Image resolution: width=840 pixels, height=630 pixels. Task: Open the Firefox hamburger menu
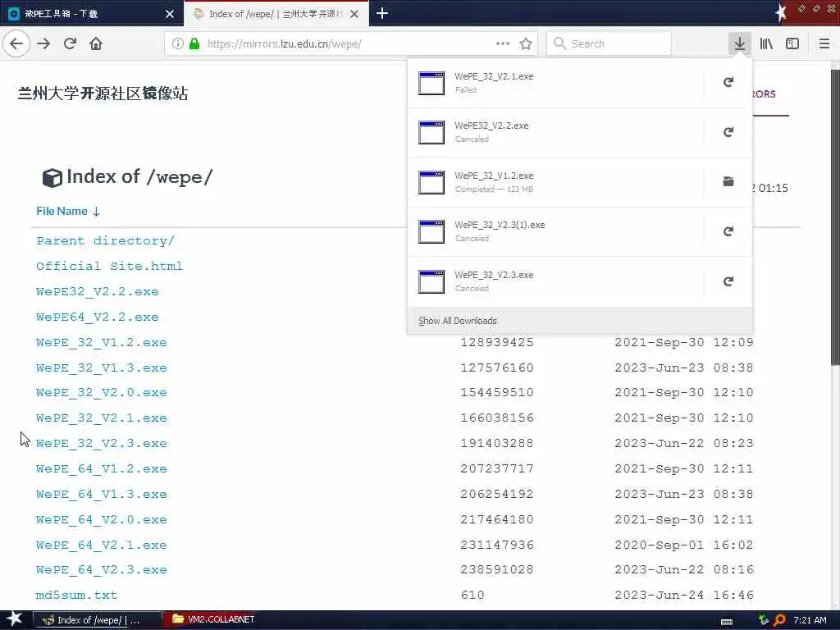(x=824, y=43)
